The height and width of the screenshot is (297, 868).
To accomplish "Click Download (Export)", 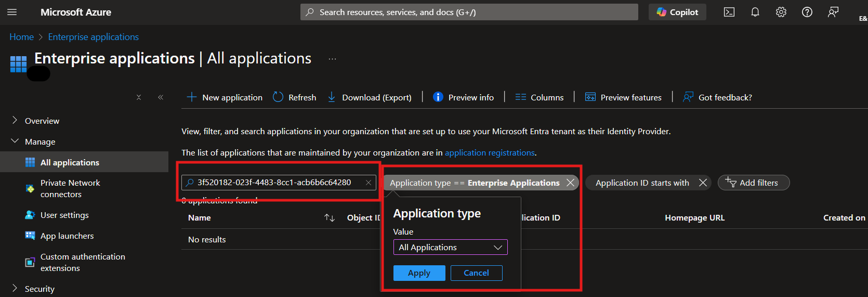I will [x=370, y=97].
